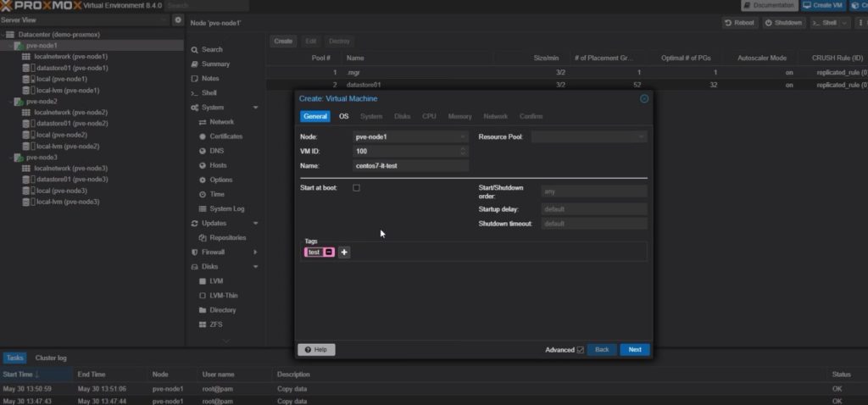This screenshot has width=868, height=405.
Task: Open Certificates under System
Action: point(225,136)
